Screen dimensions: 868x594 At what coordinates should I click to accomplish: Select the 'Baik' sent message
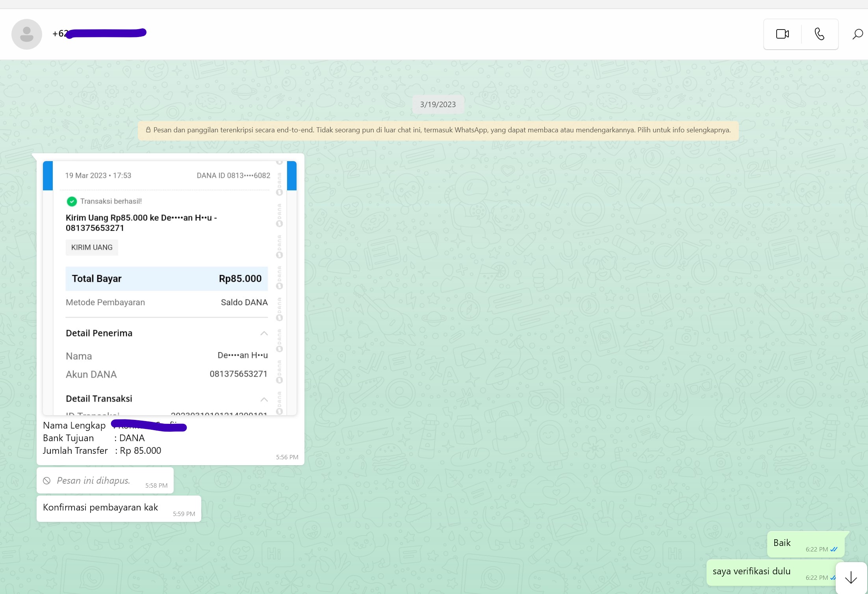point(805,544)
